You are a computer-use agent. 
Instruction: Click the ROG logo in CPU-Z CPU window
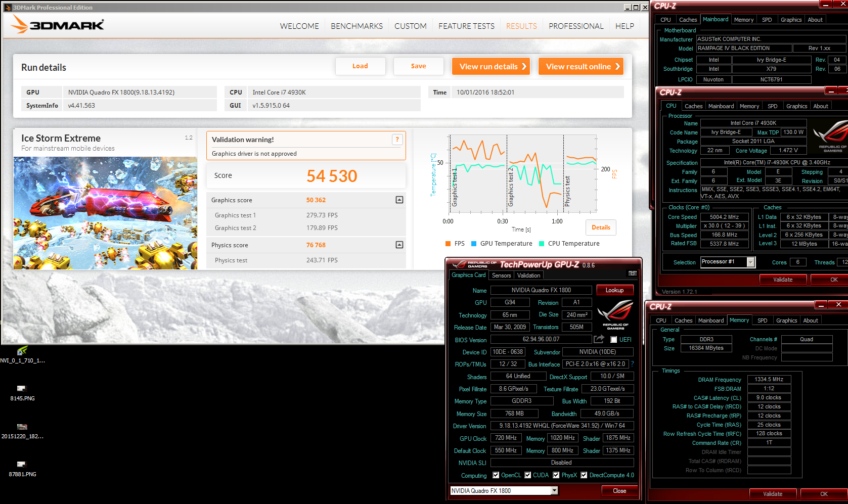(x=830, y=136)
